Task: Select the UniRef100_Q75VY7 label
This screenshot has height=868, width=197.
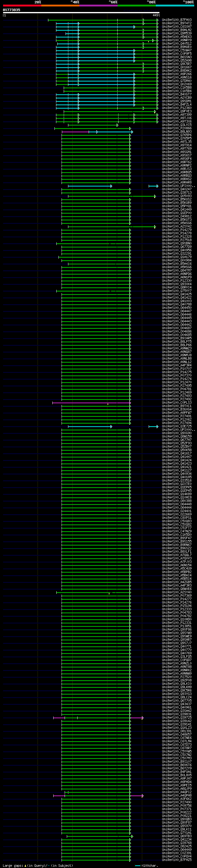Action: click(177, 291)
